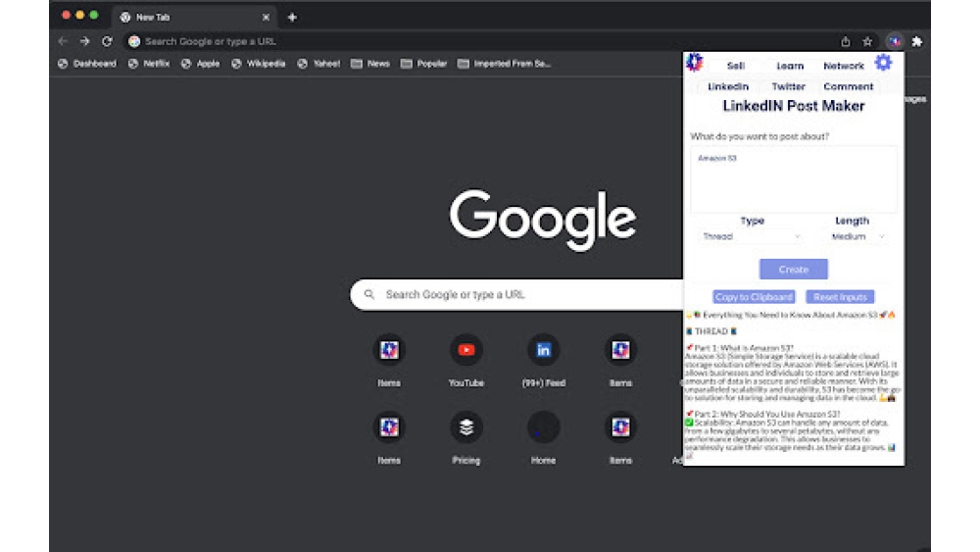
Task: Open the Home shortcut
Action: pyautogui.click(x=543, y=438)
